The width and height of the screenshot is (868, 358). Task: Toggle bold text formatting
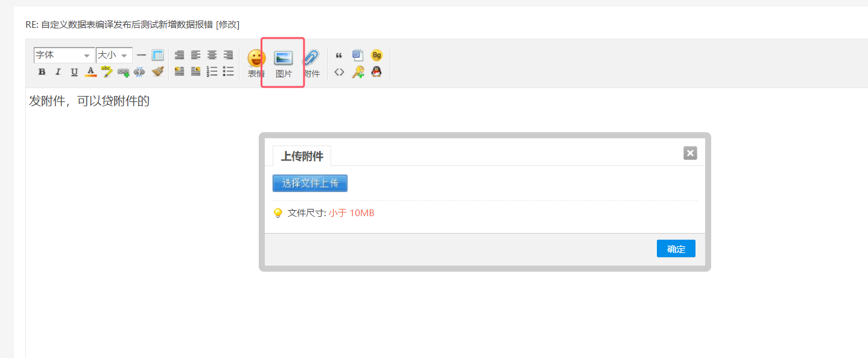click(x=42, y=72)
